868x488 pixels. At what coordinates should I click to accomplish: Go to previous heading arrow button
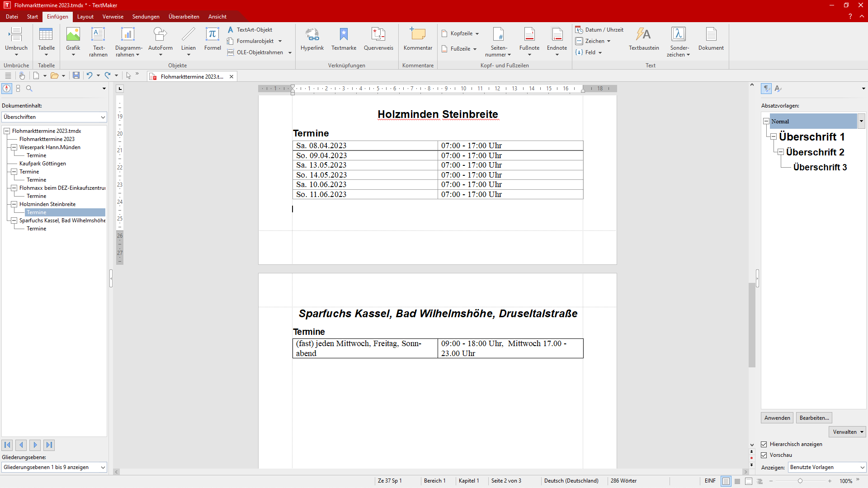pyautogui.click(x=21, y=445)
